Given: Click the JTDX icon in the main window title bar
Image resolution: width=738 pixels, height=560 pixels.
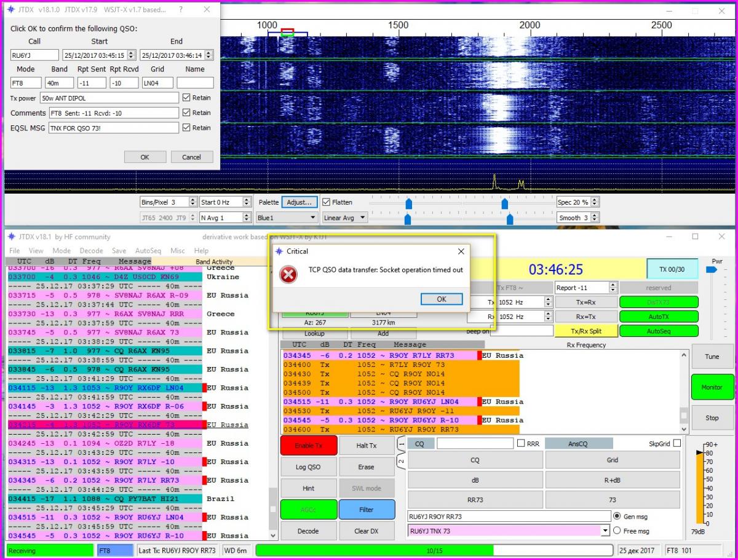Looking at the screenshot, I should click(12, 237).
